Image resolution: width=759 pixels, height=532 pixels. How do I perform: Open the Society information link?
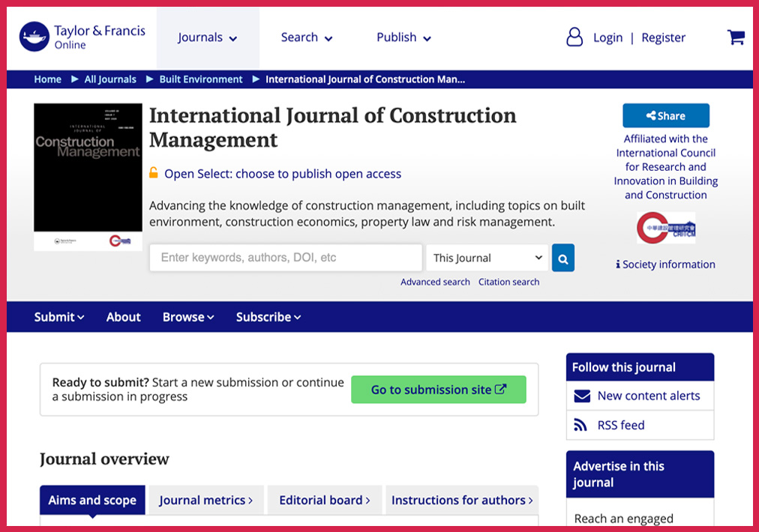click(x=669, y=264)
